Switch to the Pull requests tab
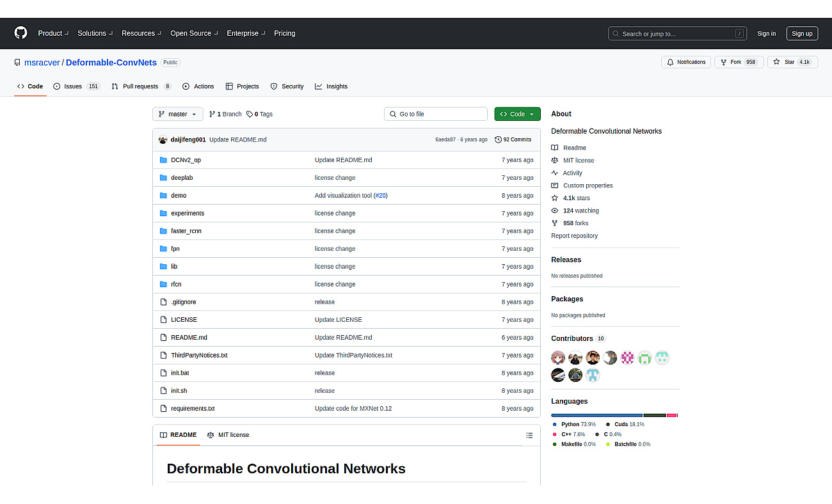 141,86
